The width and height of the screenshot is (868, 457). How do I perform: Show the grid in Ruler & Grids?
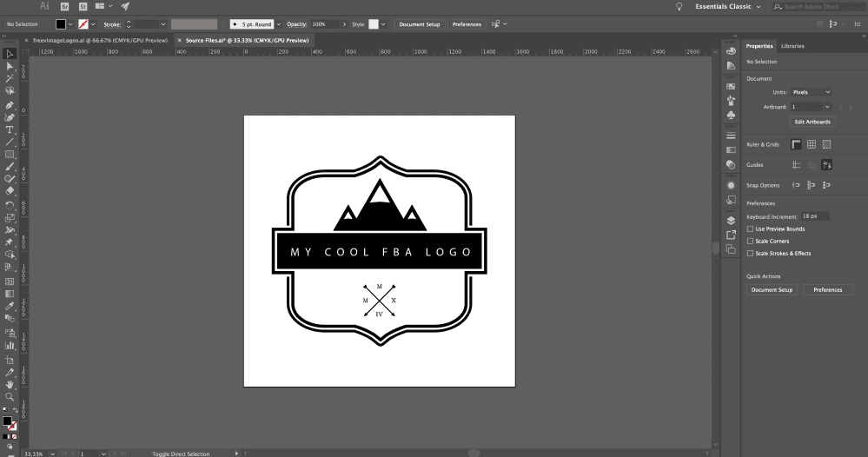[x=811, y=144]
